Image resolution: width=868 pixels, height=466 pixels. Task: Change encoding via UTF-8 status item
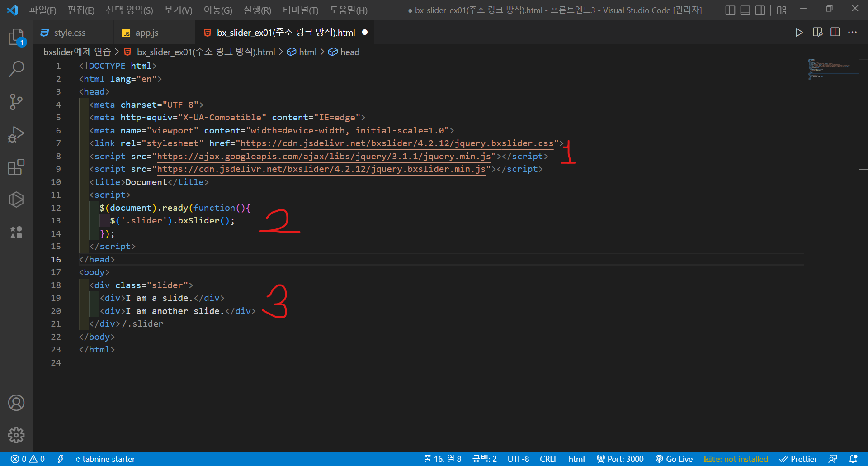point(518,459)
